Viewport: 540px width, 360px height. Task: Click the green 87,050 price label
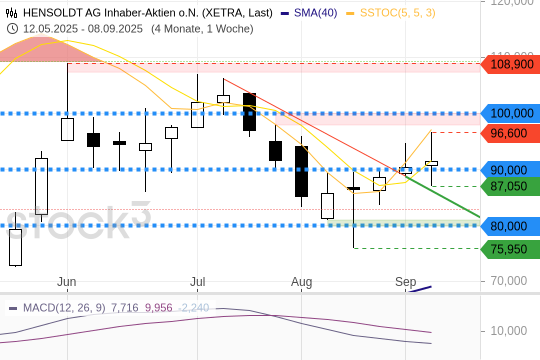pos(509,186)
